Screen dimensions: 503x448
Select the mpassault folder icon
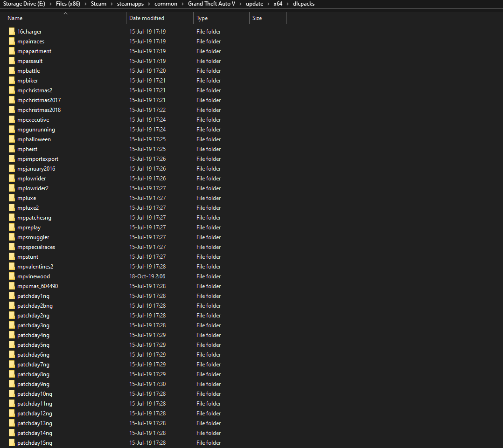point(12,61)
